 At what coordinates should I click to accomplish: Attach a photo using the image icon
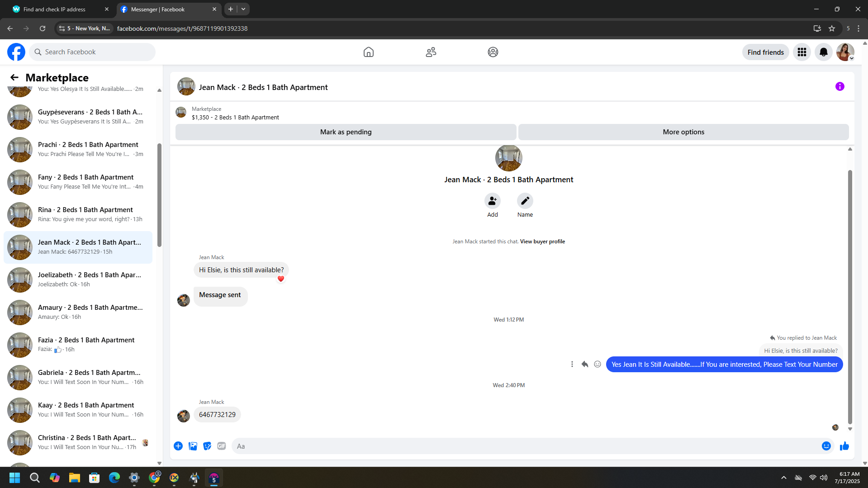pyautogui.click(x=193, y=446)
